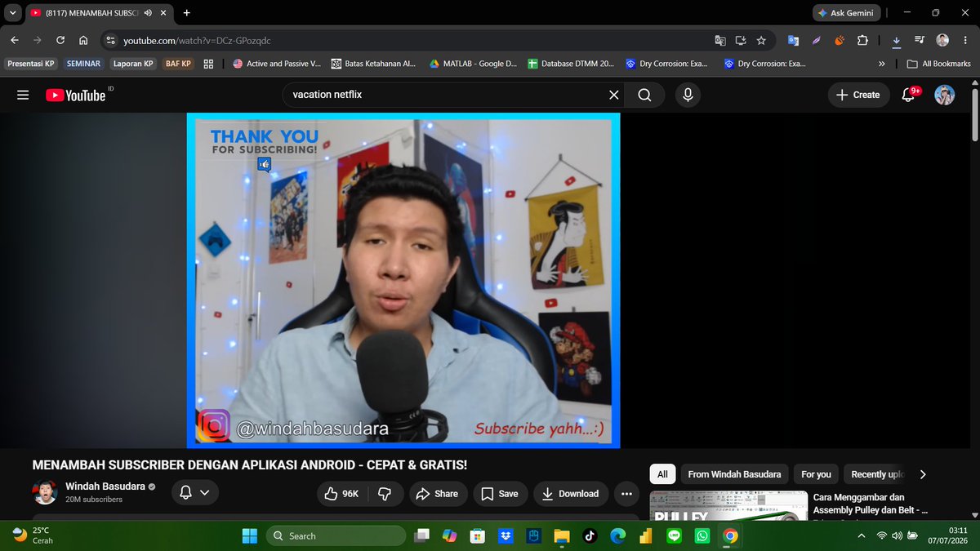Open the YouTube account avatar menu
This screenshot has height=551, width=980.
[945, 95]
